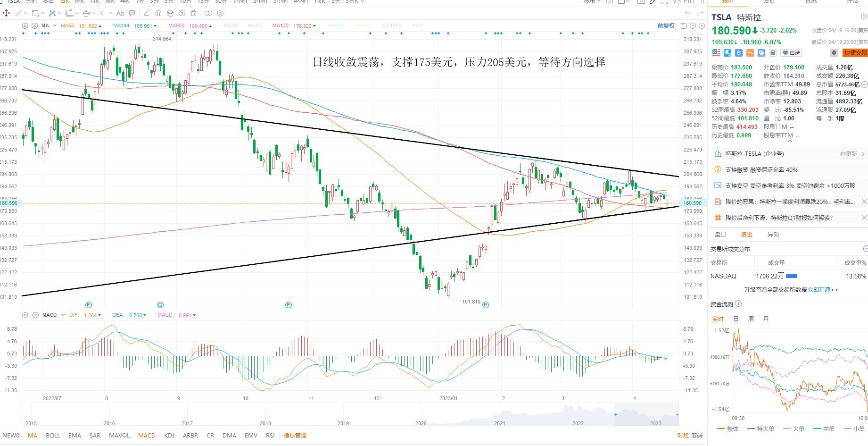Switch to the 异动 tab
868x446 pixels.
click(773, 235)
